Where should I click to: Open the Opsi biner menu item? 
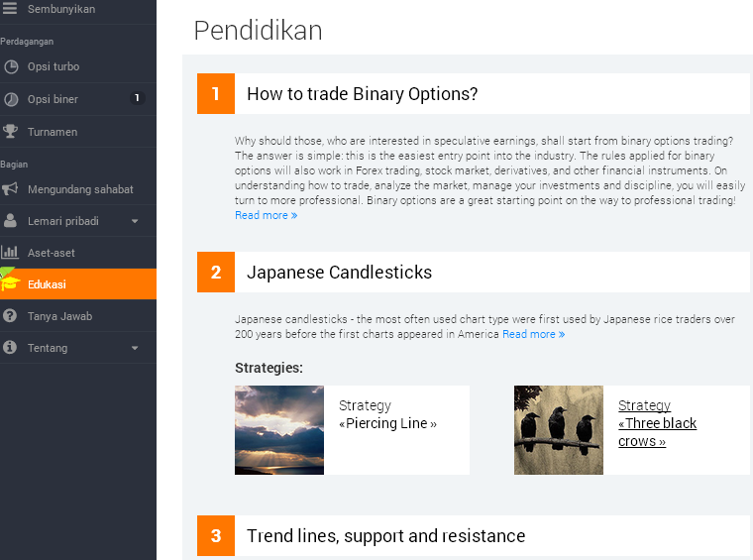coord(78,99)
